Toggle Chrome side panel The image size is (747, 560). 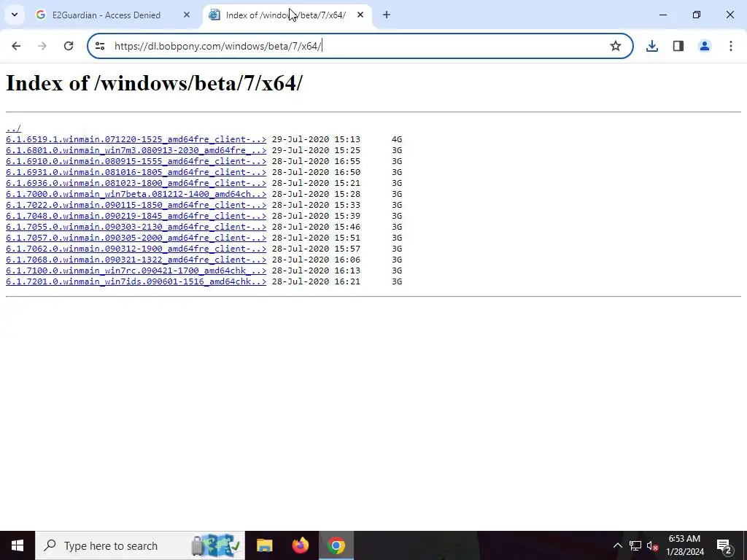(x=678, y=46)
